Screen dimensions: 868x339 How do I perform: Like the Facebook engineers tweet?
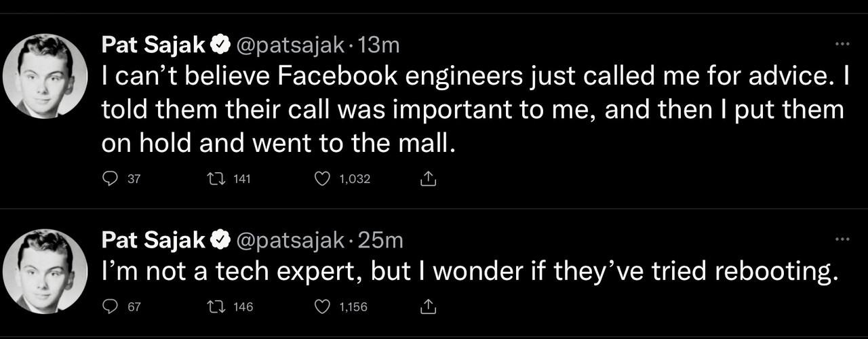(324, 179)
